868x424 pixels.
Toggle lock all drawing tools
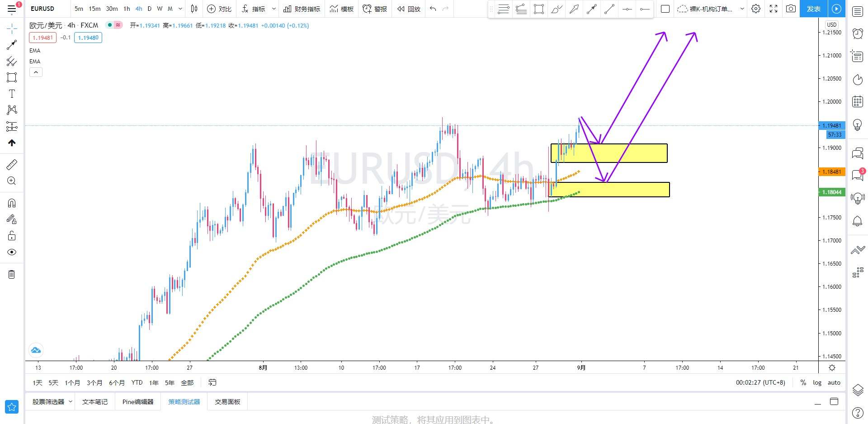click(12, 236)
